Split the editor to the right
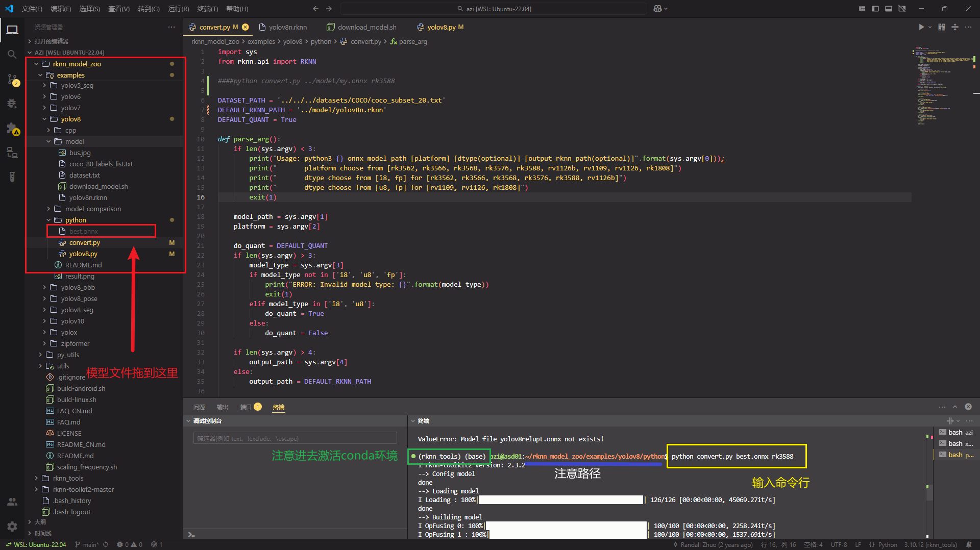This screenshot has width=980, height=550. click(x=954, y=27)
